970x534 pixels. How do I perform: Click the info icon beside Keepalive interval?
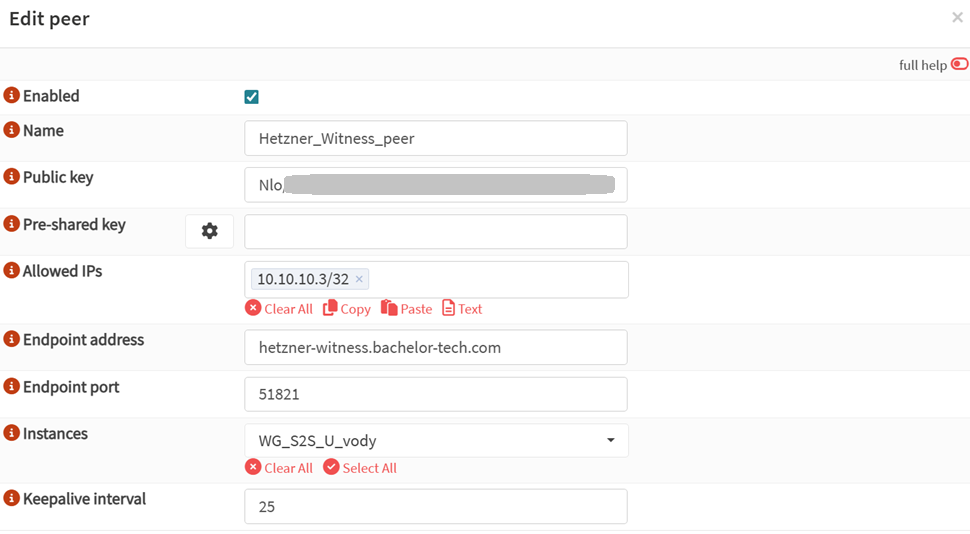click(12, 499)
